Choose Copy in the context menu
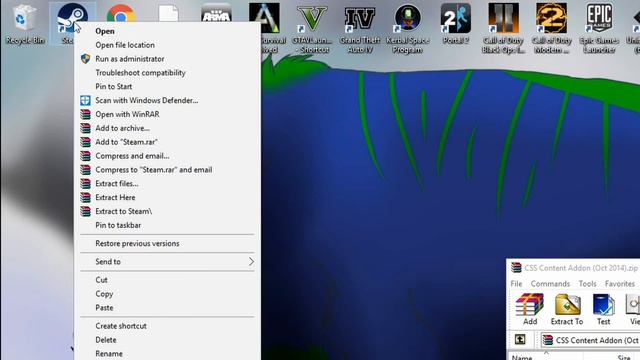Image resolution: width=640 pixels, height=360 pixels. coord(167,294)
